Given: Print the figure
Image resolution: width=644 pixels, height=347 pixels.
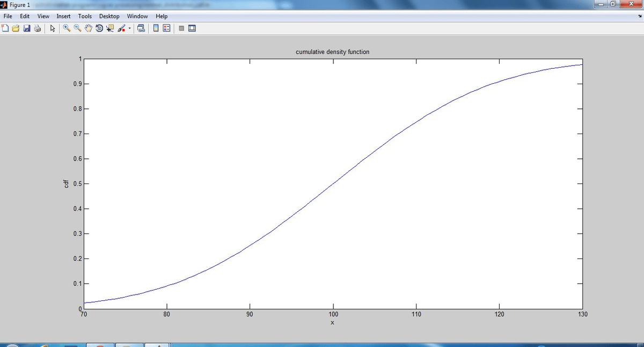Looking at the screenshot, I should (x=37, y=28).
